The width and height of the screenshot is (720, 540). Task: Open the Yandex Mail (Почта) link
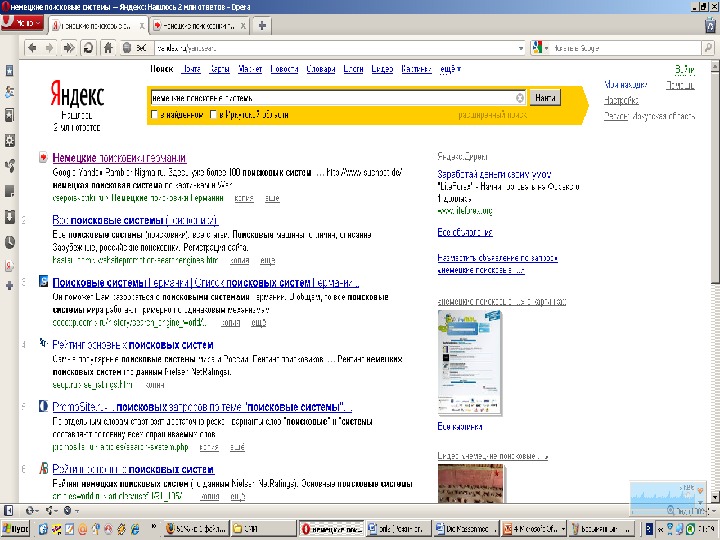191,69
